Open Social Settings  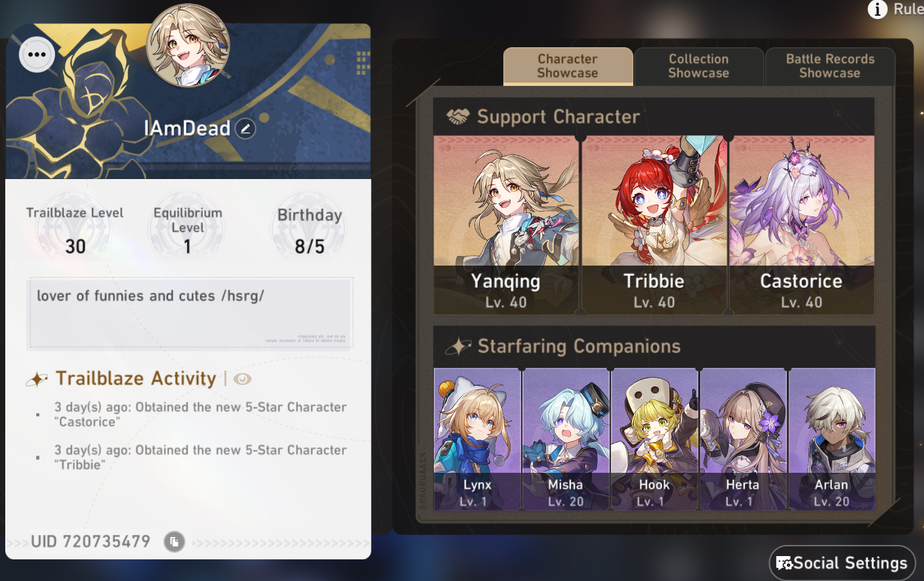pyautogui.click(x=842, y=563)
